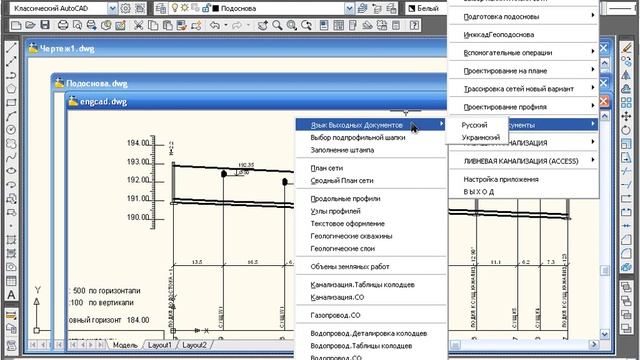Expand Проектирование профиля submenu
The image size is (640, 360).
(524, 107)
